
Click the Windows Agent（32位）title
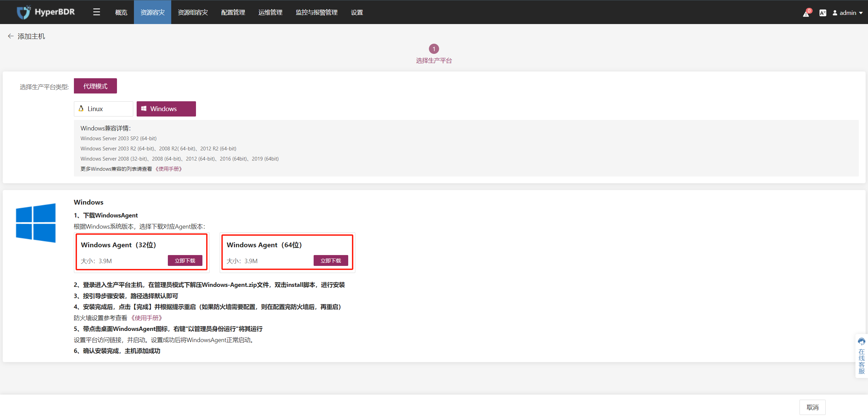[118, 245]
